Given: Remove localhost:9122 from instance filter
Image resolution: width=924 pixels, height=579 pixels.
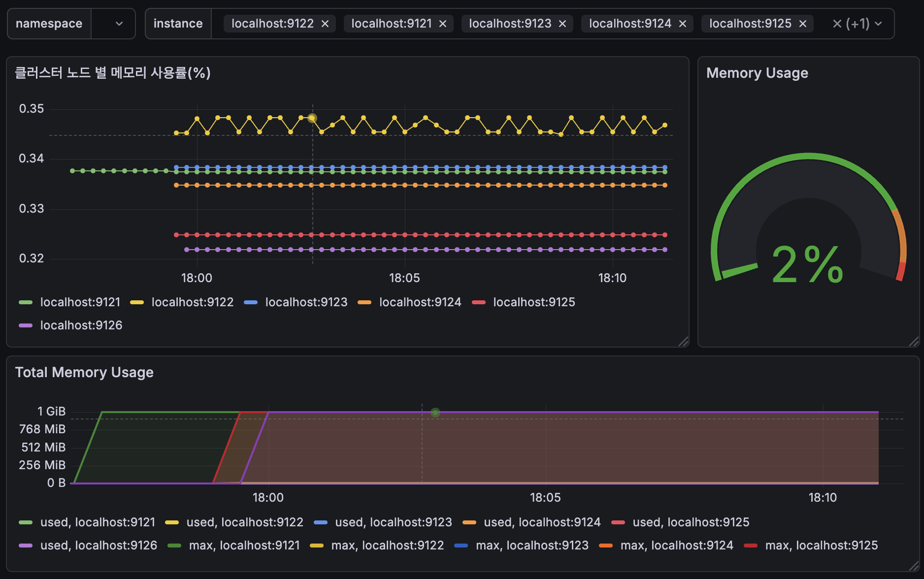Looking at the screenshot, I should [325, 24].
